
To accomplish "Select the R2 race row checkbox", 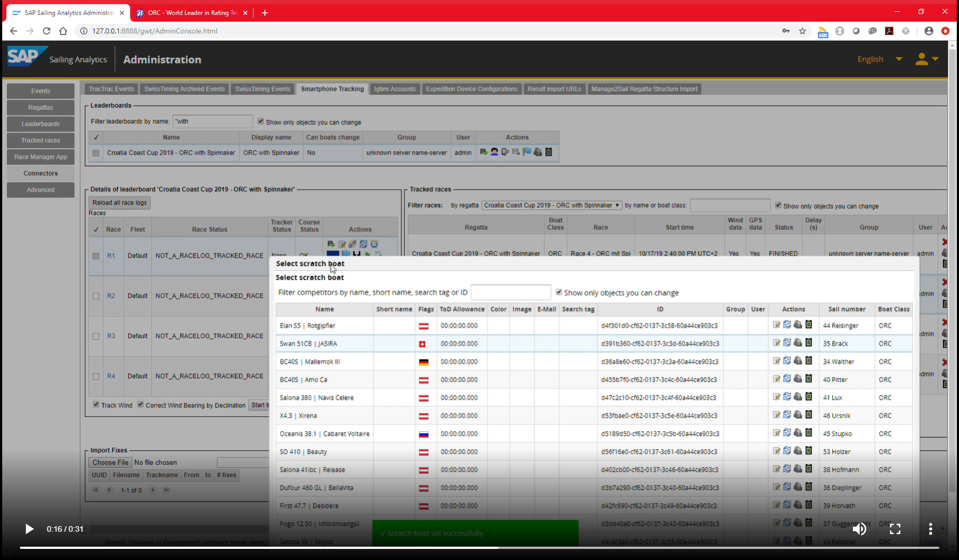I will coord(96,296).
